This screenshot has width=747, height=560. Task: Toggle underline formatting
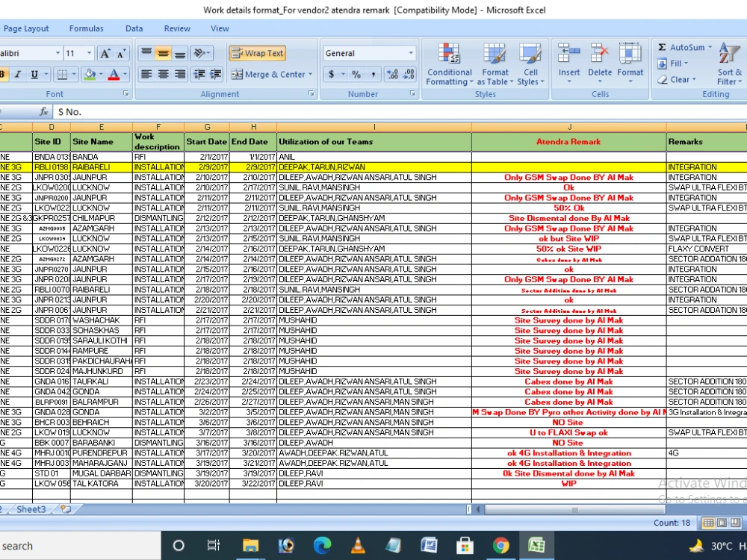pyautogui.click(x=34, y=74)
